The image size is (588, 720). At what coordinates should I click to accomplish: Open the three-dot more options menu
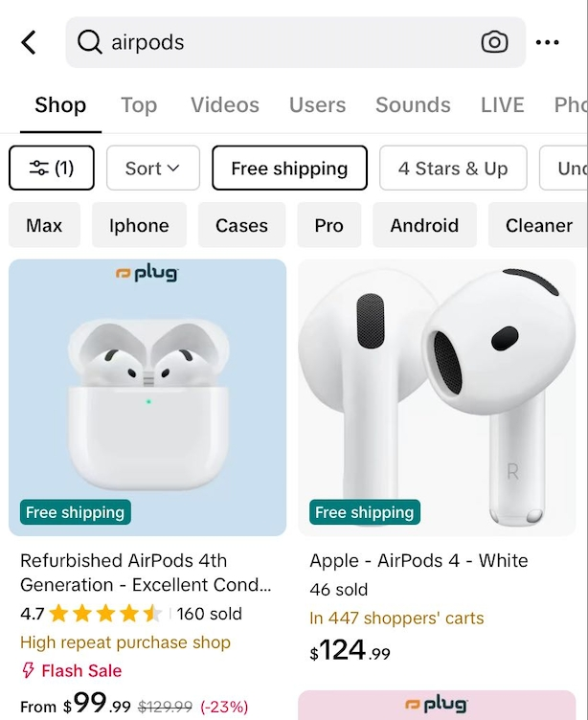tap(548, 42)
